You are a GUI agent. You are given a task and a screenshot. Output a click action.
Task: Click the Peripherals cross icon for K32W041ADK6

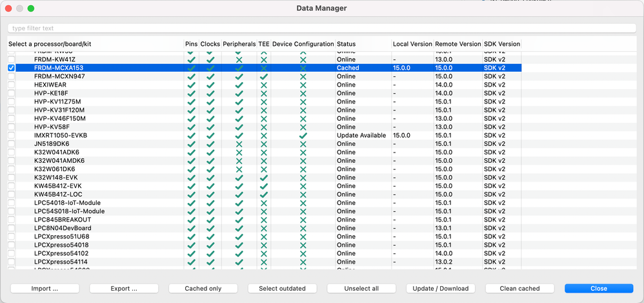239,152
